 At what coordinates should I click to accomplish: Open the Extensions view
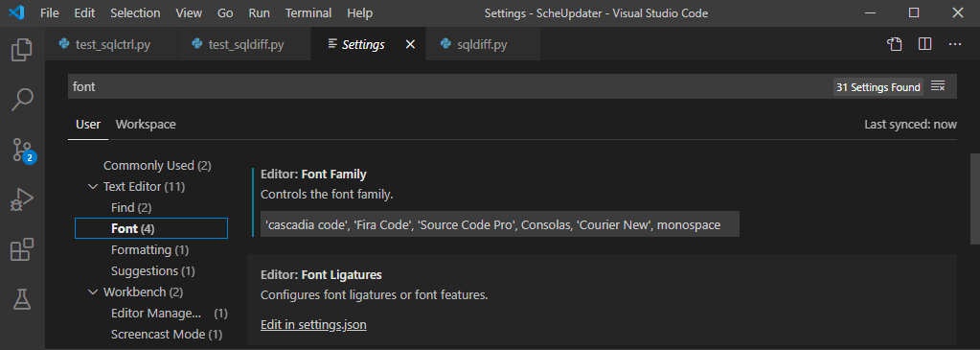click(x=22, y=250)
